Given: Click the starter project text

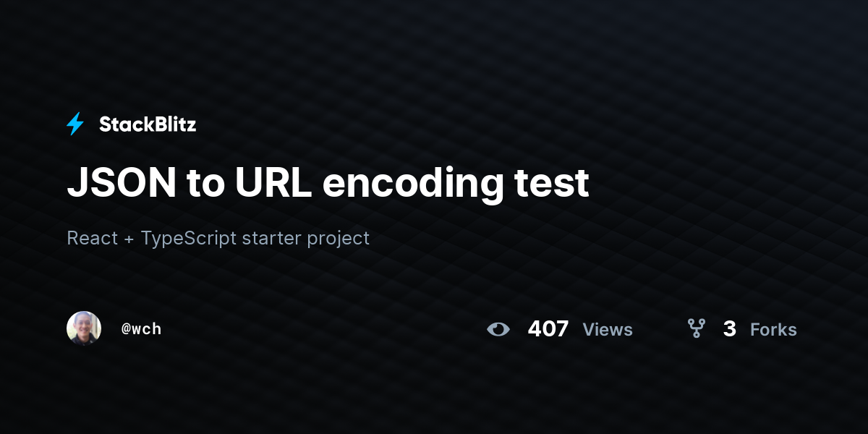Looking at the screenshot, I should [x=306, y=239].
